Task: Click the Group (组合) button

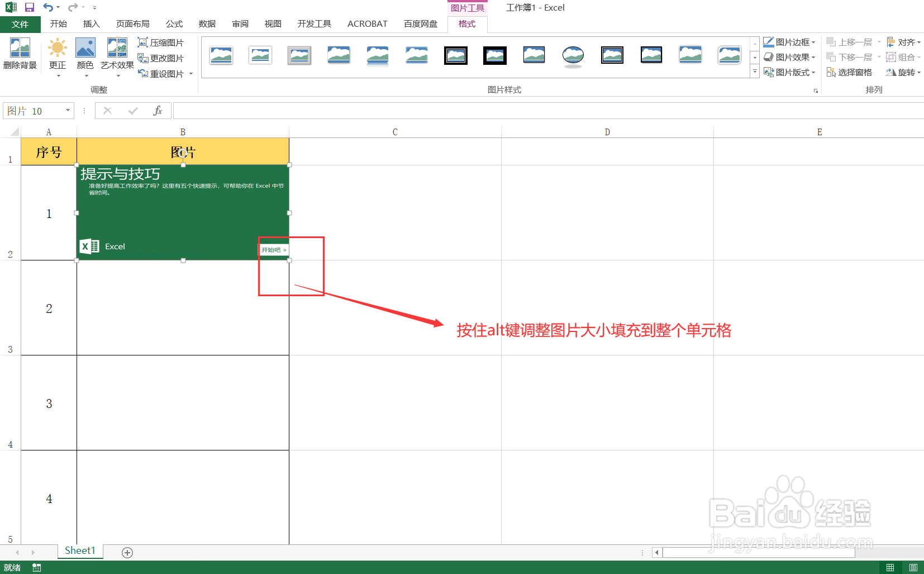Action: tap(903, 57)
